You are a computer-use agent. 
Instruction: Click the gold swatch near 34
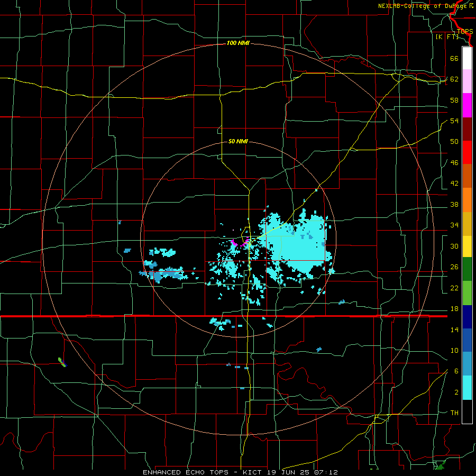[x=467, y=224]
